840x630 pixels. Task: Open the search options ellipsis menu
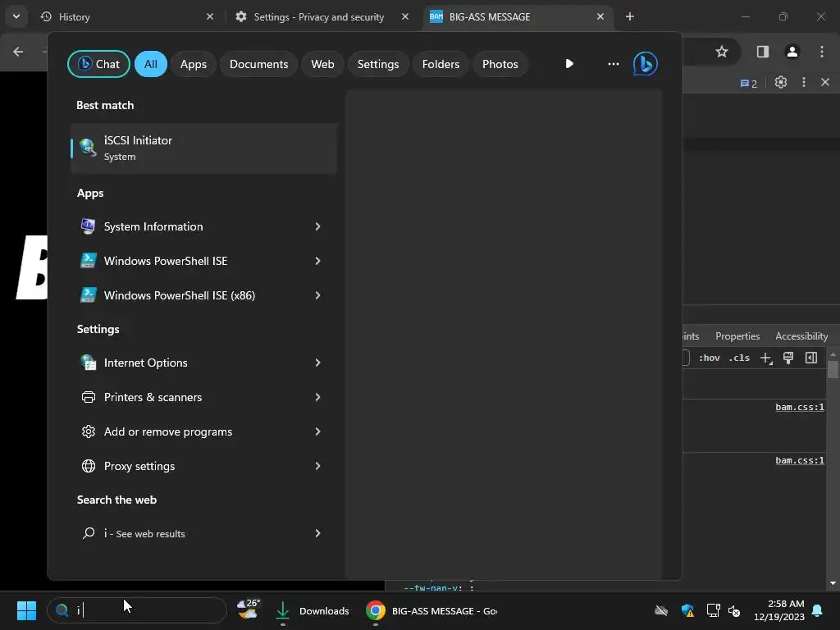pyautogui.click(x=614, y=64)
